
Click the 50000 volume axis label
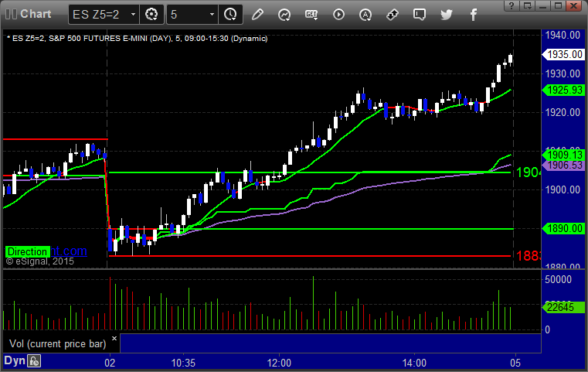click(x=558, y=279)
